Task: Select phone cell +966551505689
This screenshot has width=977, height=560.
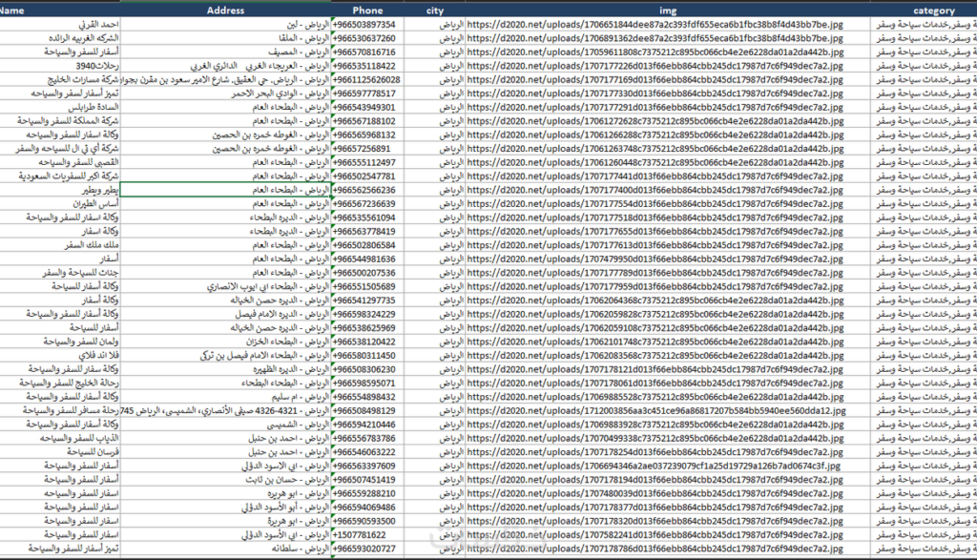Action: click(367, 286)
